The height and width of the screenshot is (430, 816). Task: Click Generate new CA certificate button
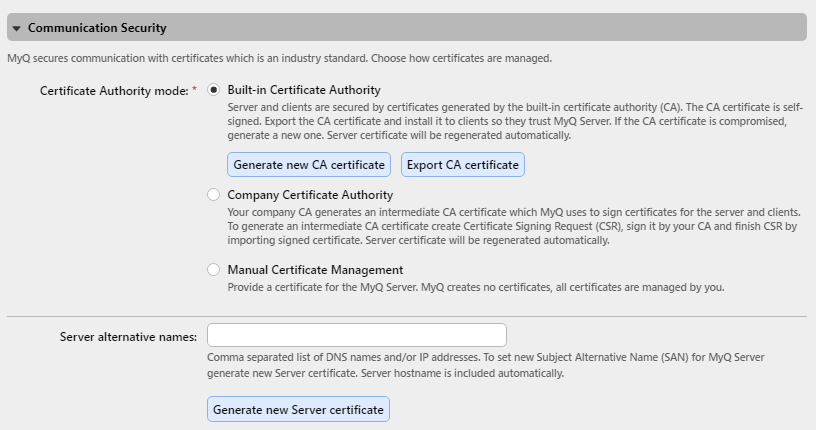click(309, 165)
